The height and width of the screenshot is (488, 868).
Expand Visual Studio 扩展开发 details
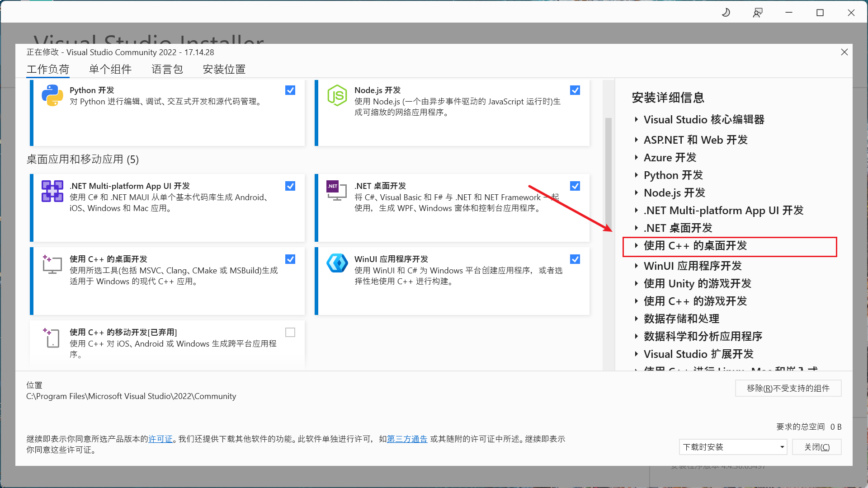point(636,354)
